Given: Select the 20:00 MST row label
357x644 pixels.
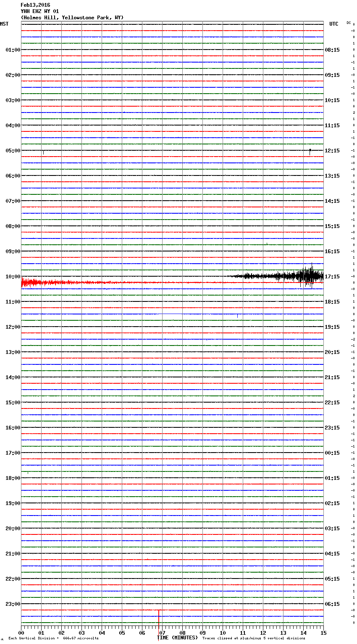Looking at the screenshot, I should [13, 529].
